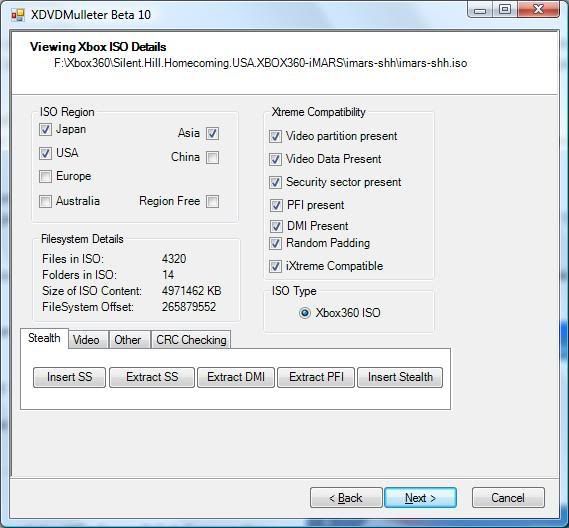The image size is (569, 528).
Task: Click the Extract SS button
Action: pos(152,377)
